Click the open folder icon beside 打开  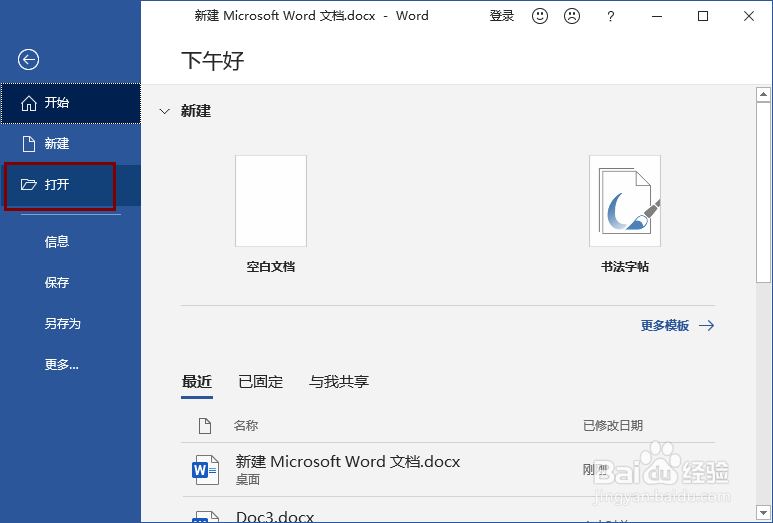tap(29, 185)
